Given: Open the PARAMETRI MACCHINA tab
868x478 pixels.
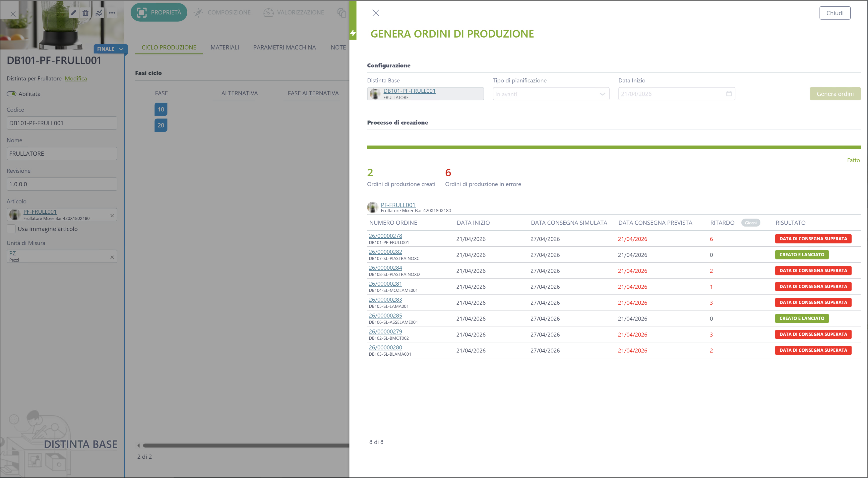Looking at the screenshot, I should (x=284, y=47).
